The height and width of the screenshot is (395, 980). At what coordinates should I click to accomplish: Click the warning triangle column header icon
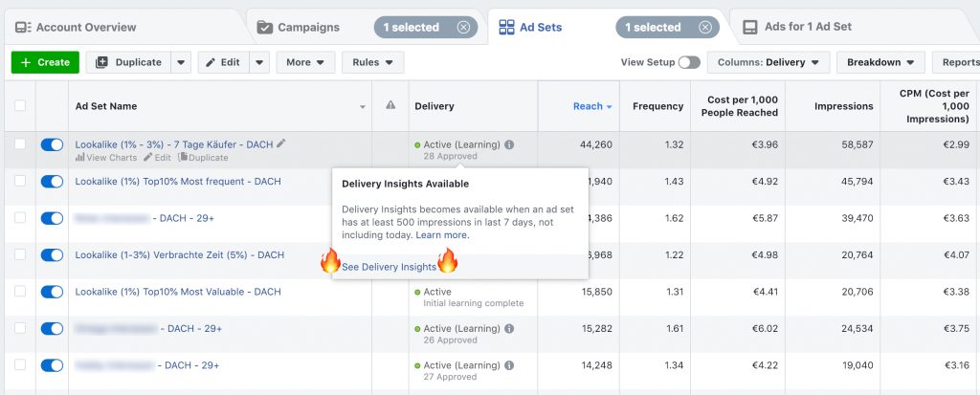[x=390, y=106]
